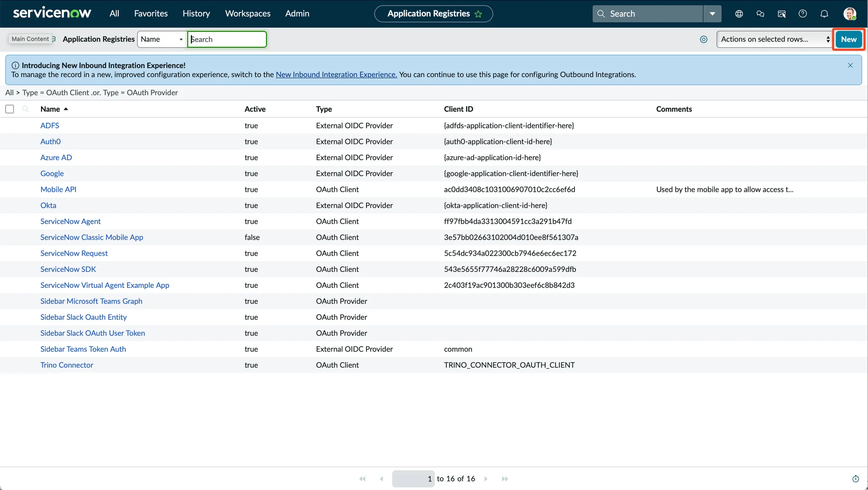This screenshot has height=490, width=868.
Task: Click the response time clock icon
Action: (x=855, y=479)
